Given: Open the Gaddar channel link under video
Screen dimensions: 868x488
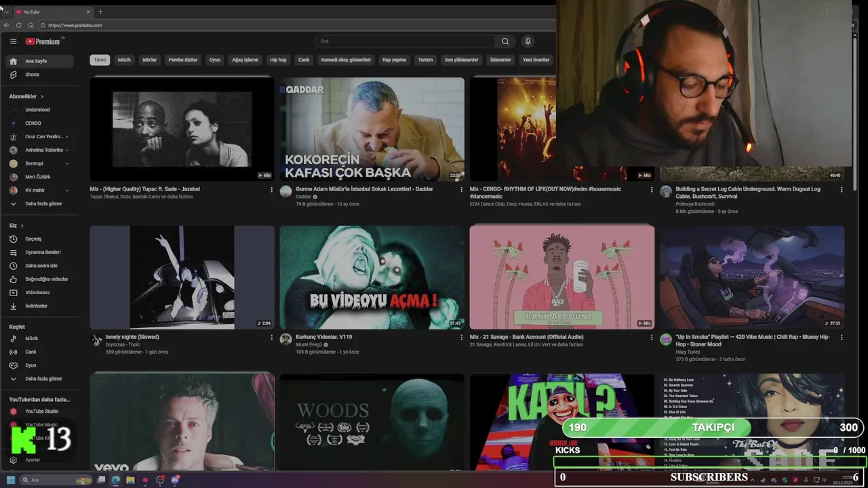Looking at the screenshot, I should coord(303,197).
